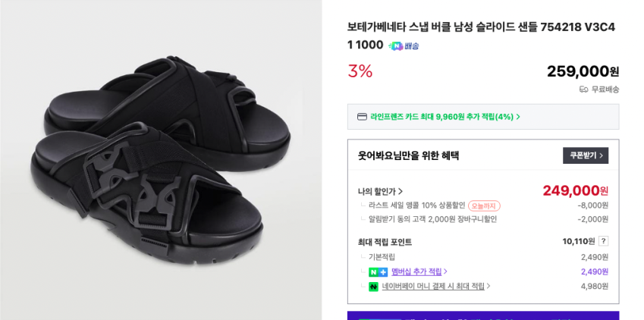Click the credit card icon in the banner
The height and width of the screenshot is (320, 644).
pos(362,117)
